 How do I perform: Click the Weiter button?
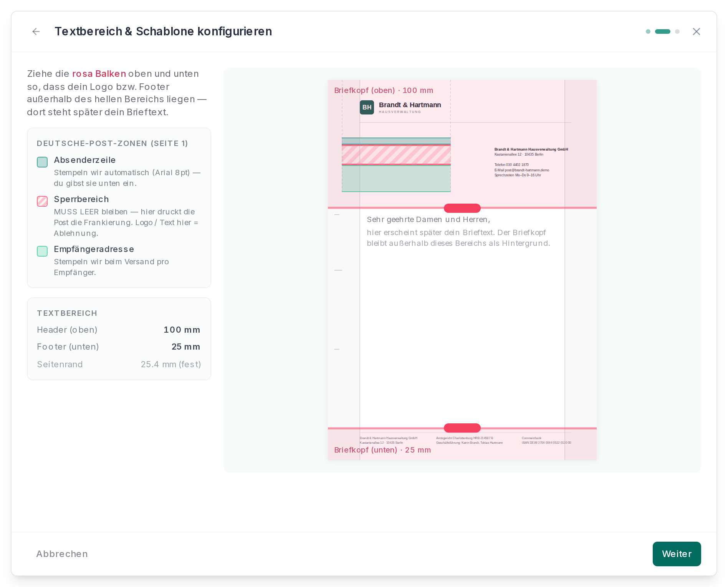click(677, 554)
